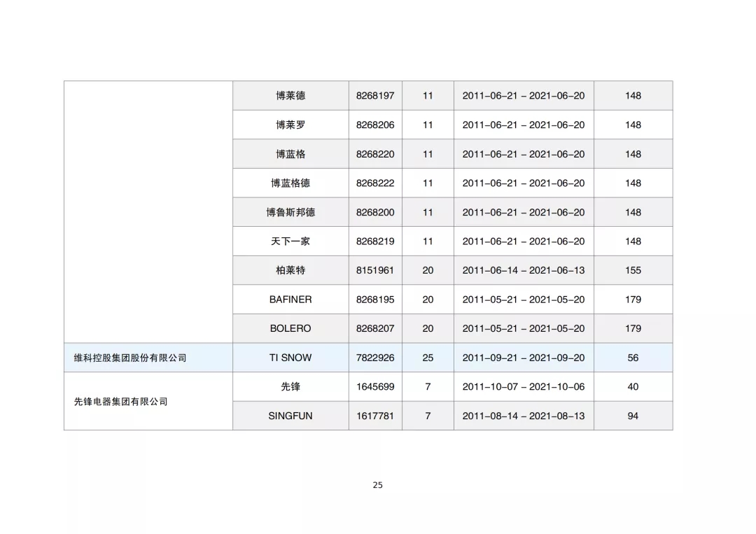Select the 天下一家 trademark name cell
756x534 pixels.
290,241
